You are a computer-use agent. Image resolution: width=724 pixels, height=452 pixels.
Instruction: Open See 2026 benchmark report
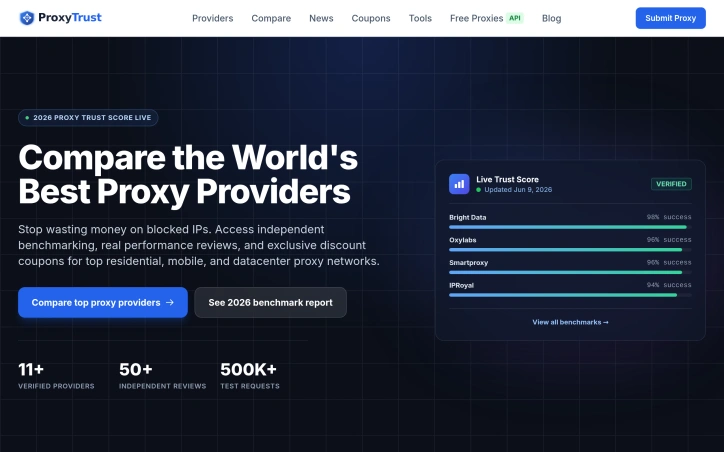[x=271, y=302]
